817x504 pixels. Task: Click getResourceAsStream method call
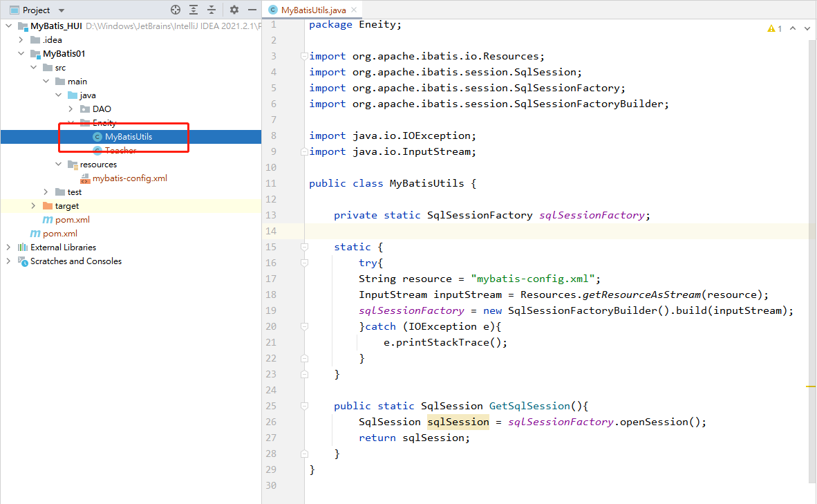[x=641, y=295]
